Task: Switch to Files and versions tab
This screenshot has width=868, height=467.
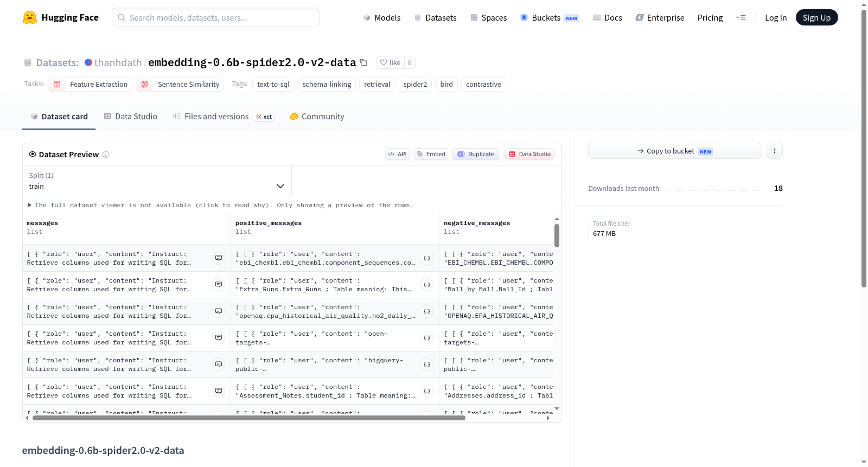Action: pos(224,117)
